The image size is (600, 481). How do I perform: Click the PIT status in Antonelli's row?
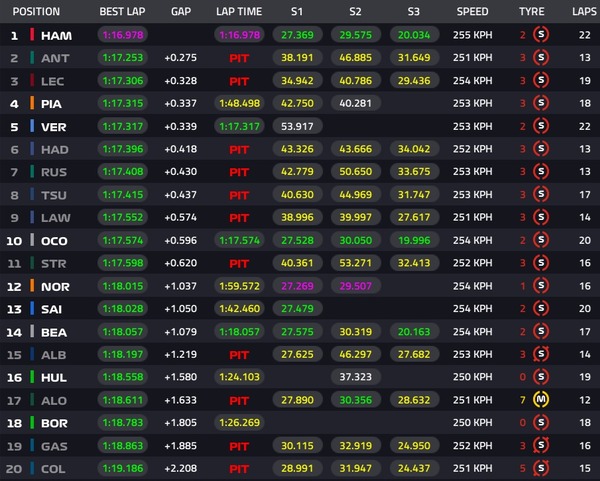238,58
